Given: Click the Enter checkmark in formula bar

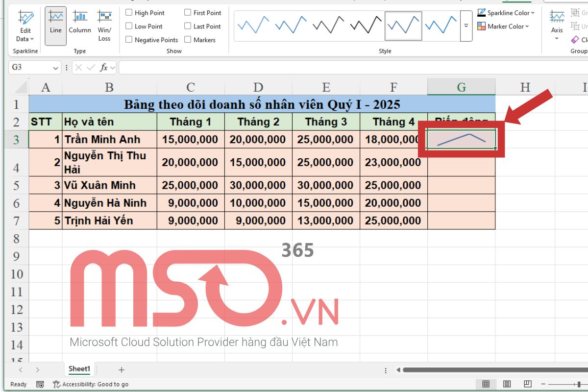Looking at the screenshot, I should [91, 68].
